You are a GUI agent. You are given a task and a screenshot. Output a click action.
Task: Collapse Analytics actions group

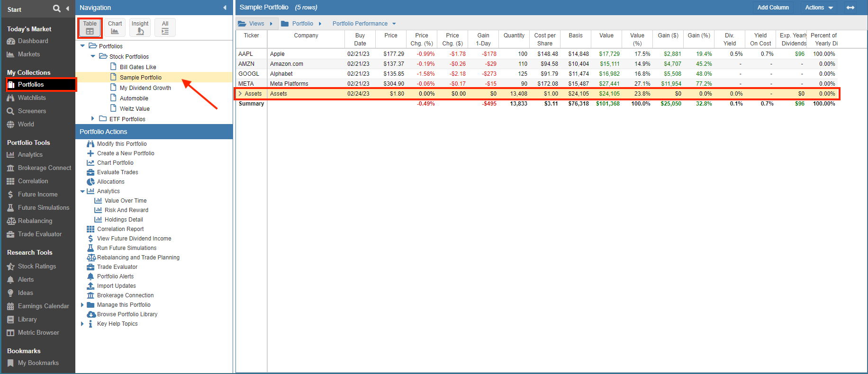[x=82, y=191]
